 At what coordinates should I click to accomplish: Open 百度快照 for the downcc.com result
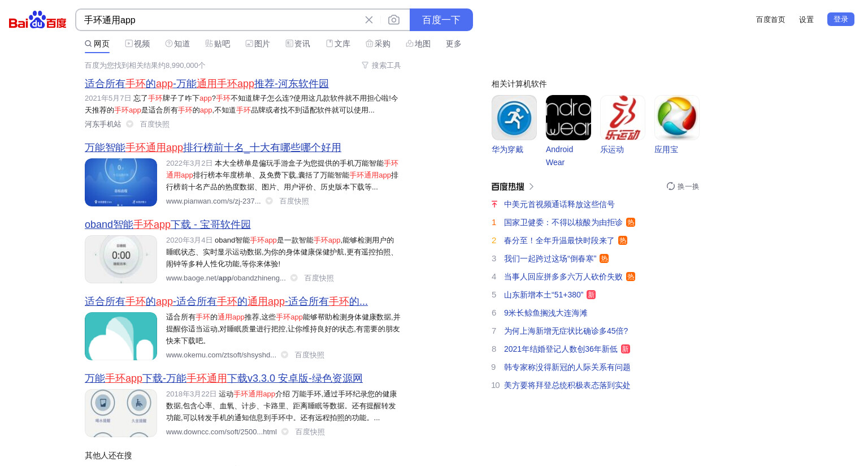310,432
